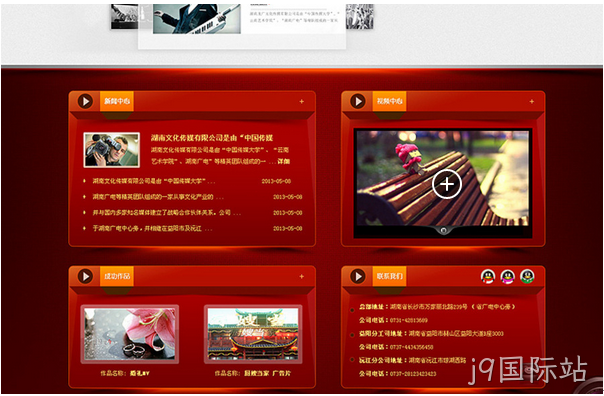This screenshot has height=396, width=604.
Task: Click circular plus overlay on bench video
Action: tap(446, 184)
